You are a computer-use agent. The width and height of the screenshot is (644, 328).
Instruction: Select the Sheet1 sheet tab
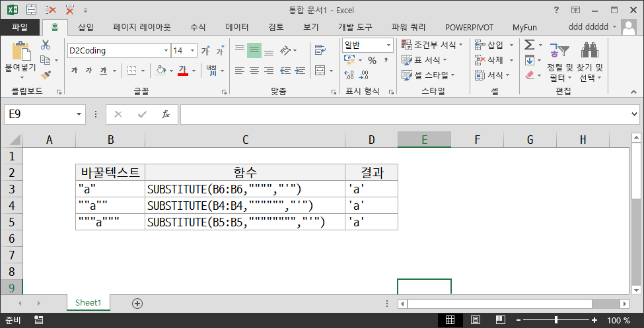pos(89,303)
